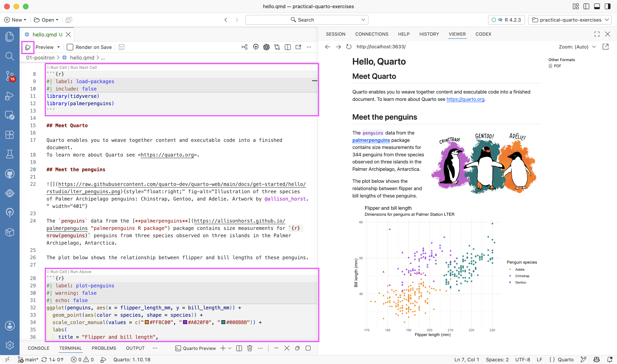The width and height of the screenshot is (617, 364).
Task: Maximize the Viewer panel
Action: coord(597,34)
